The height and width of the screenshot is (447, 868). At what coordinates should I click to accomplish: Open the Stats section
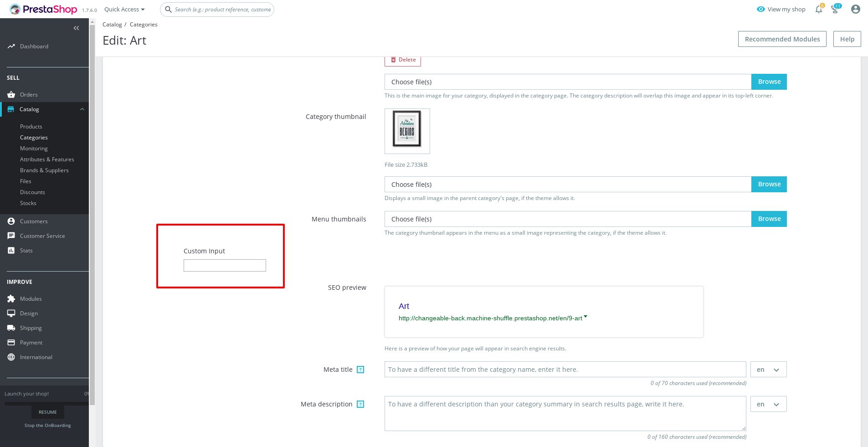click(11, 250)
